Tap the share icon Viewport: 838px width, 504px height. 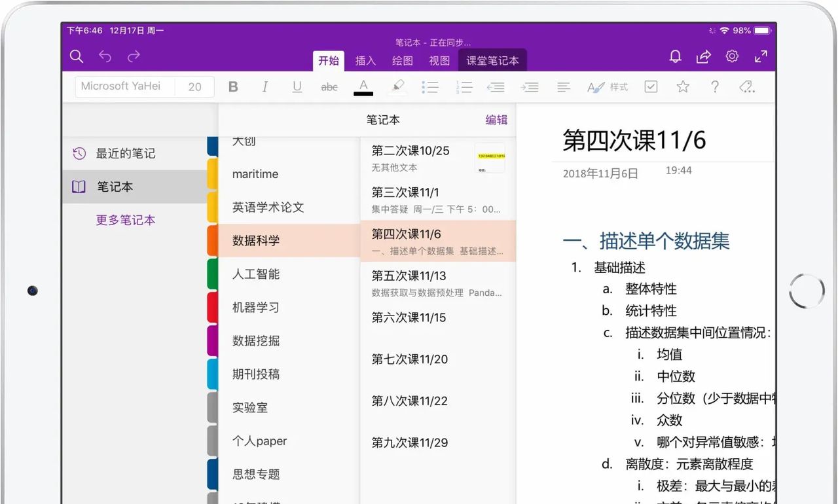pos(703,57)
